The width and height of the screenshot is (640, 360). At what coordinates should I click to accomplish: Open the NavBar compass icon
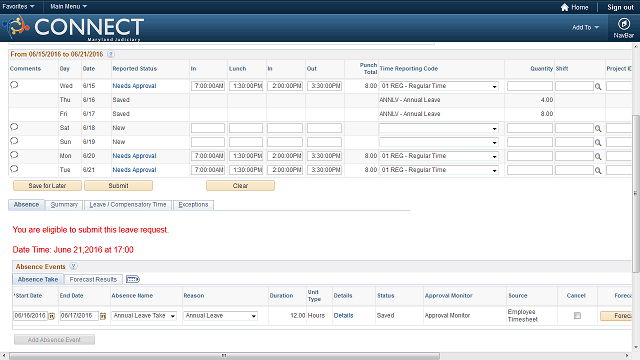623,24
